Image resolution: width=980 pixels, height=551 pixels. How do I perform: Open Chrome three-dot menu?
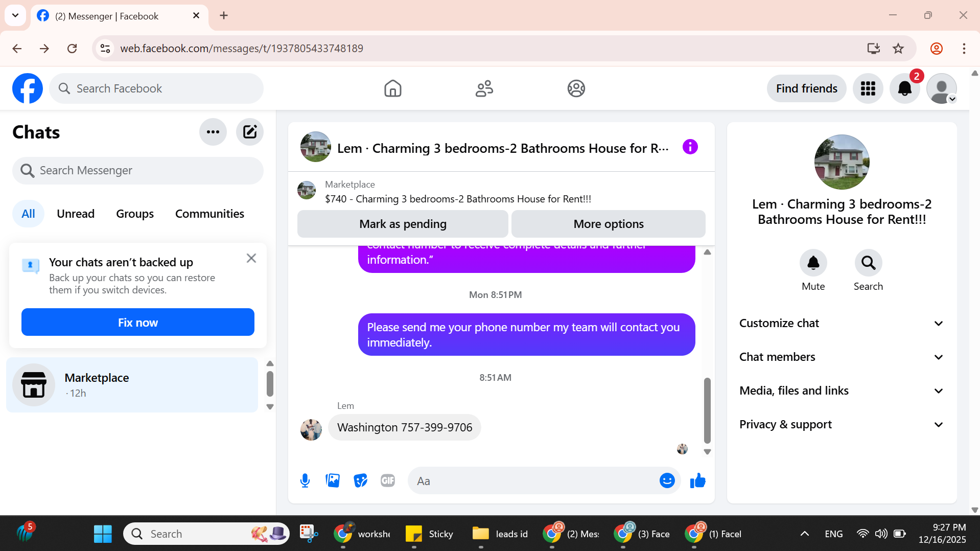point(964,48)
